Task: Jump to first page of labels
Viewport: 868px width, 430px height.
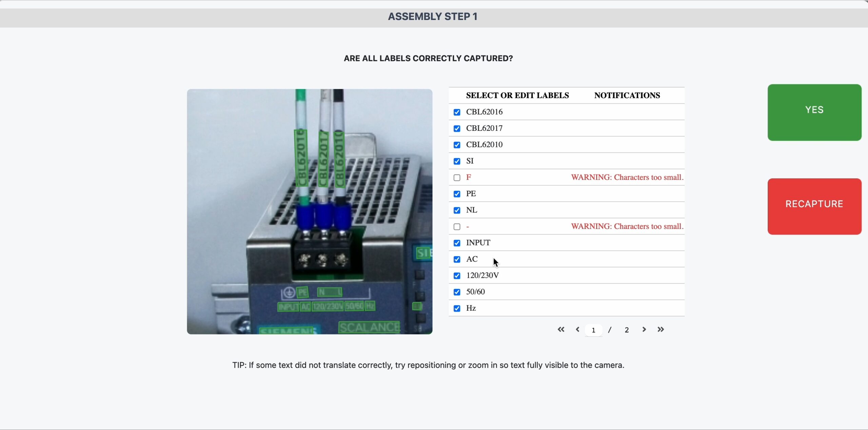Action: coord(561,329)
